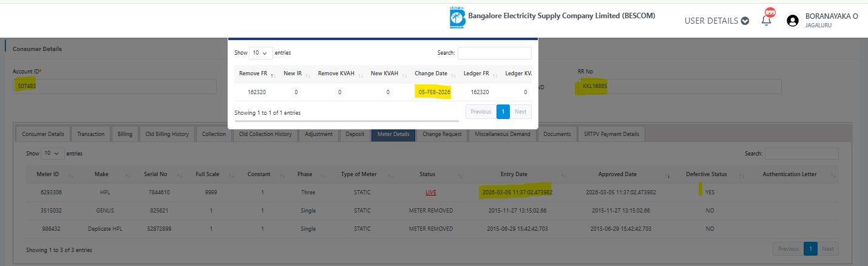Open the popup Show entries dropdown
The width and height of the screenshot is (868, 266).
point(260,53)
